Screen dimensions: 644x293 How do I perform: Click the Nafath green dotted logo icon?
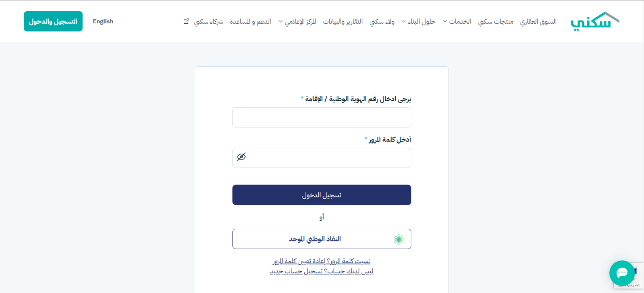click(398, 239)
